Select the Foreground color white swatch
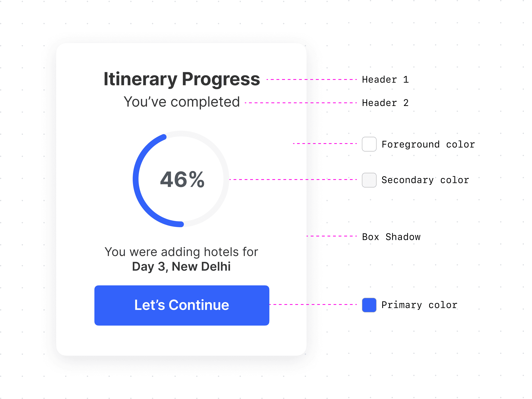The height and width of the screenshot is (399, 532). (x=369, y=144)
